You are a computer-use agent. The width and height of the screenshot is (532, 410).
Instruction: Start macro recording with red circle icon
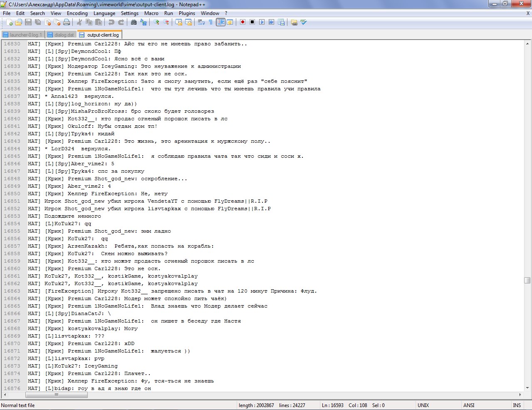tap(243, 22)
